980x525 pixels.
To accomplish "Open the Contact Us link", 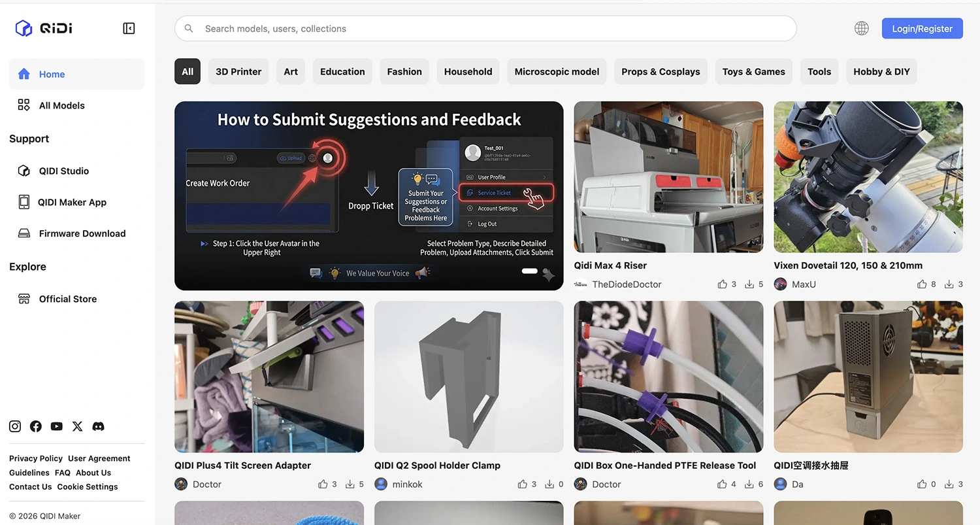I will [x=31, y=486].
